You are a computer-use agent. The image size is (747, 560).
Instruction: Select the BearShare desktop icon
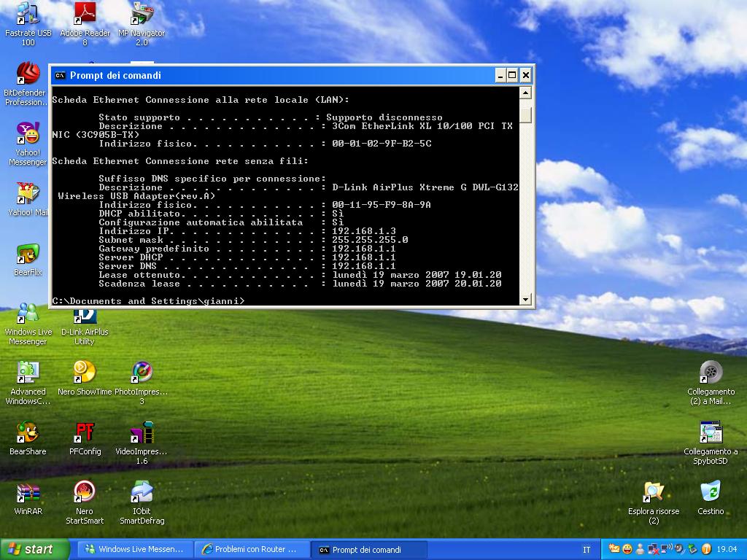point(28,438)
